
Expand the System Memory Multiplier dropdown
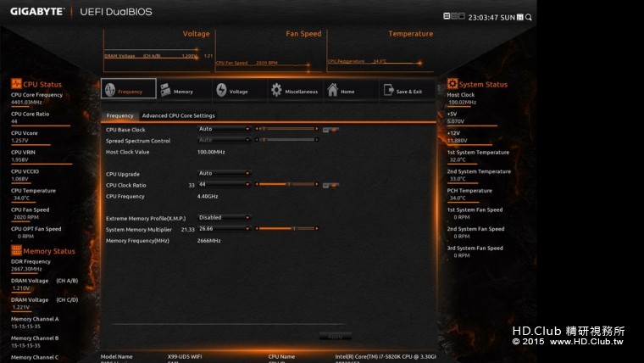(224, 229)
